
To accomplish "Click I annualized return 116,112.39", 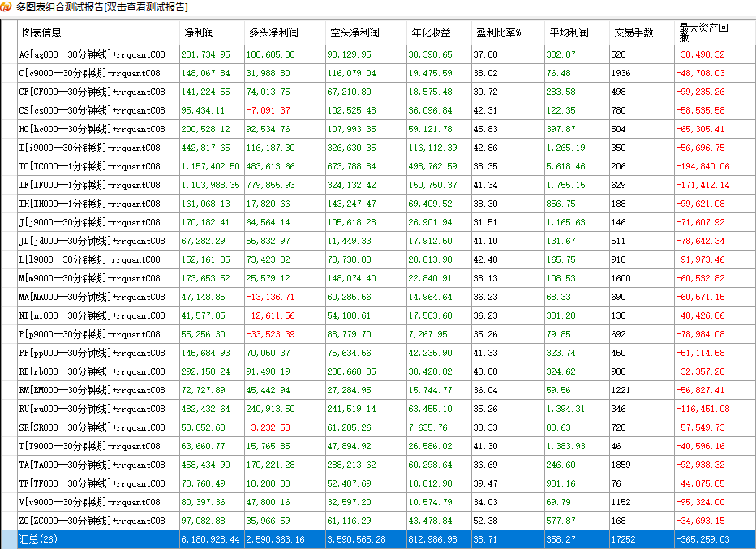I will 432,148.
